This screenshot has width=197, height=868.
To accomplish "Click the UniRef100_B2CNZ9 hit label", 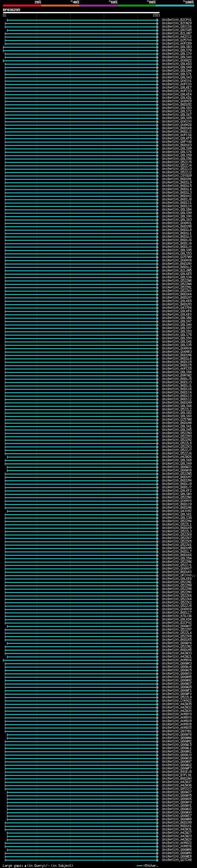I will [176, 23].
